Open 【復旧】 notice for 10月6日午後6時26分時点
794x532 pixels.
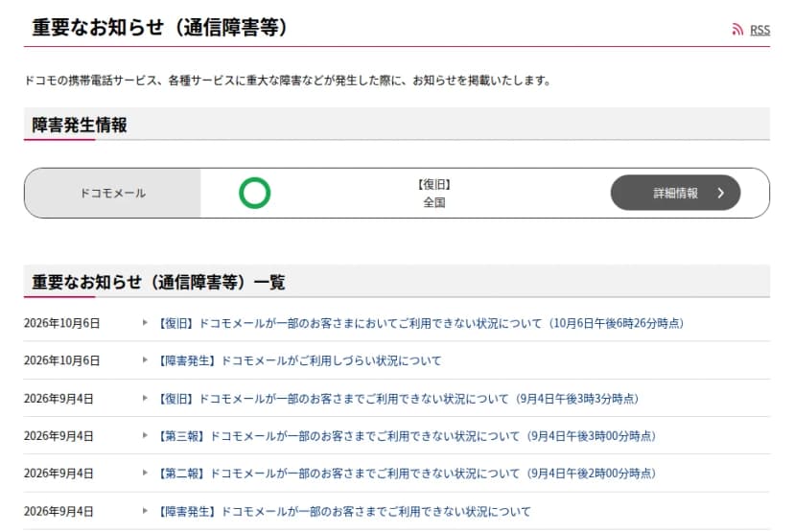point(421,323)
